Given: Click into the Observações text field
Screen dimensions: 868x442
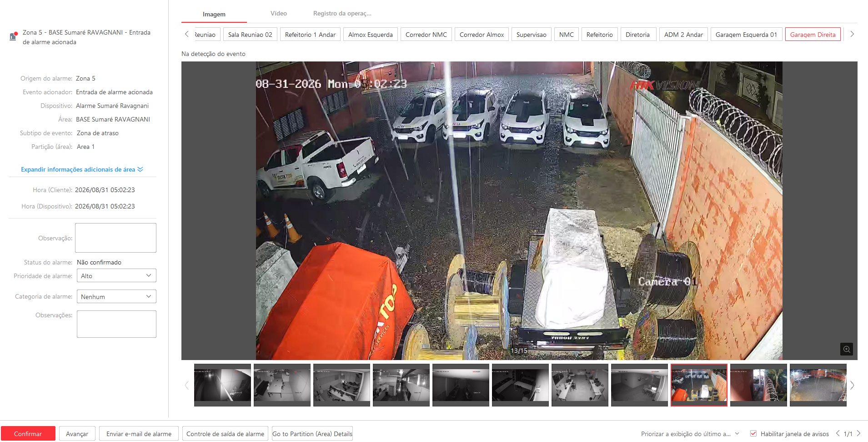Looking at the screenshot, I should point(116,324).
